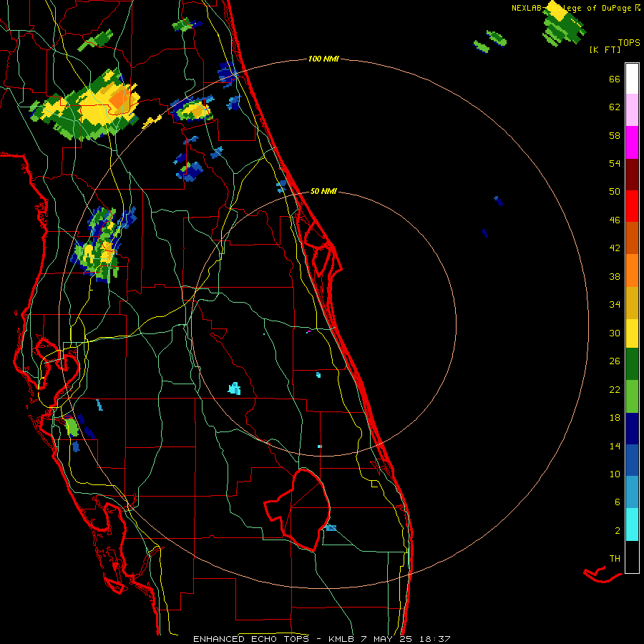Click the blue echo beside Lake Okeechobee

click(331, 528)
